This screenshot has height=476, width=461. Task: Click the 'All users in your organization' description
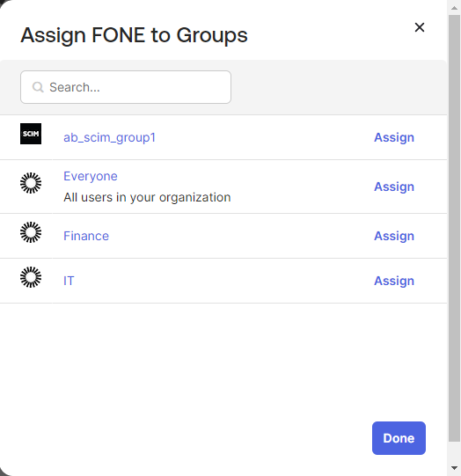[147, 197]
